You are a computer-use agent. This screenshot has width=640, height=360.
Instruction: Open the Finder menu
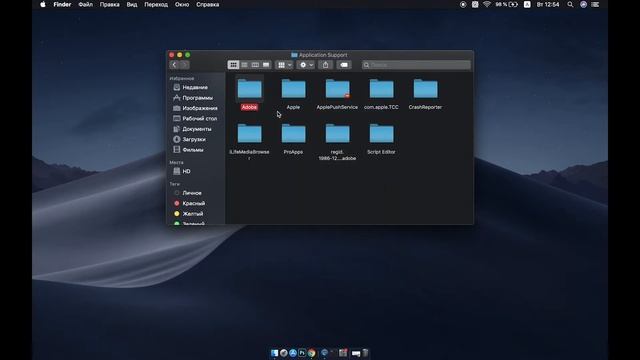62,4
